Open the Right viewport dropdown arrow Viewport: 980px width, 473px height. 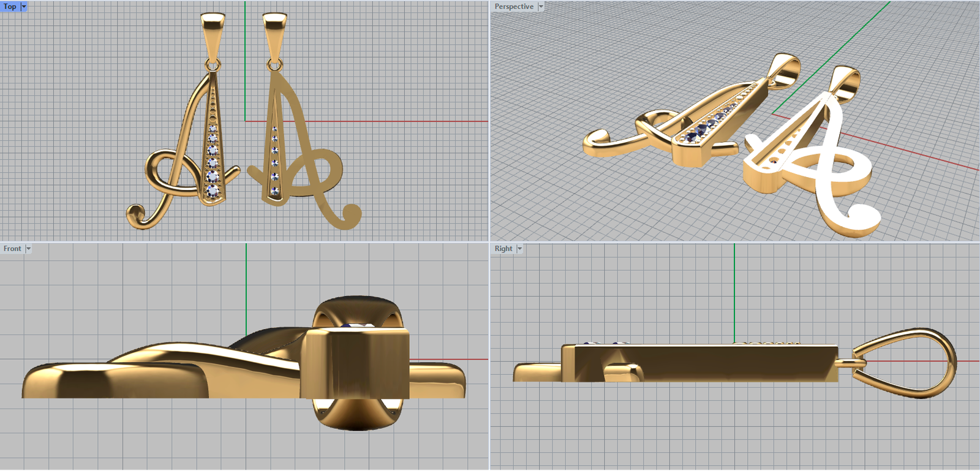[519, 249]
